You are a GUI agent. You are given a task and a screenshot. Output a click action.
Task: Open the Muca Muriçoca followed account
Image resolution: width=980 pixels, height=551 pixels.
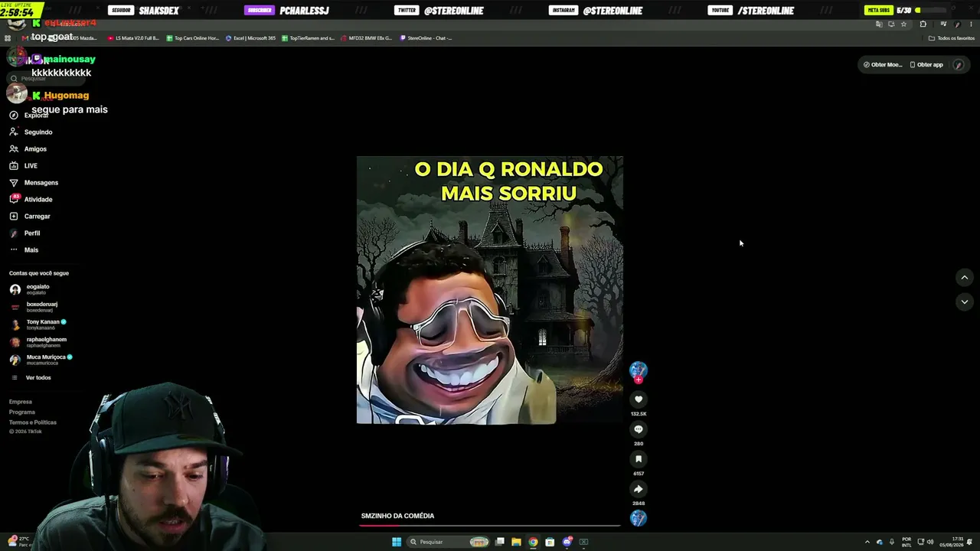click(x=41, y=360)
